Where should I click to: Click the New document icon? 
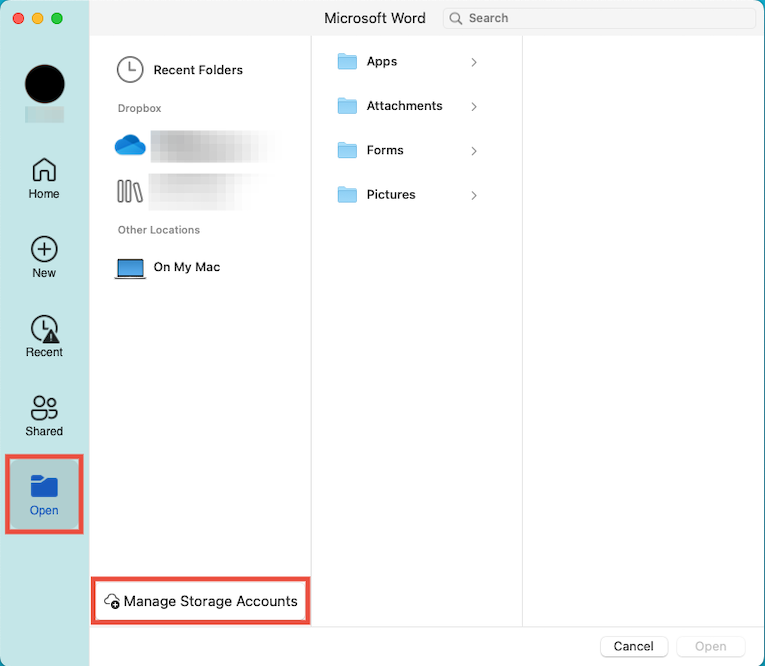point(44,249)
